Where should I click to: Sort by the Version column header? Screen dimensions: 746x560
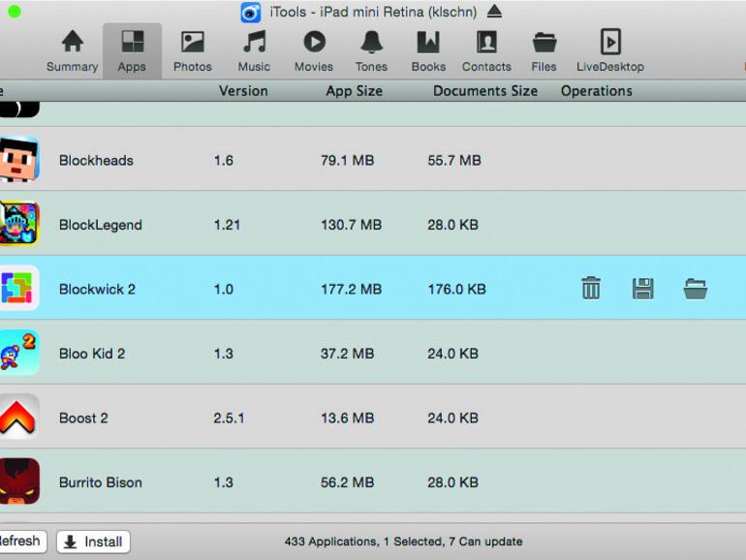coord(243,91)
